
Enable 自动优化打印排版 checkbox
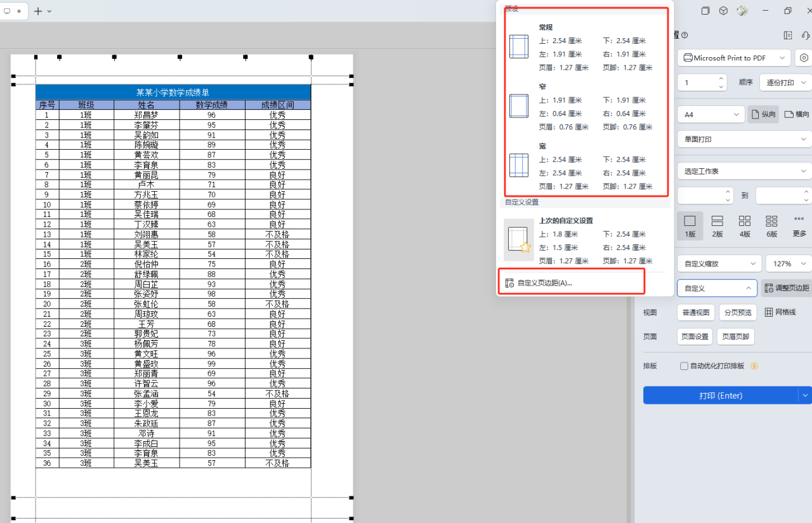[x=684, y=366]
